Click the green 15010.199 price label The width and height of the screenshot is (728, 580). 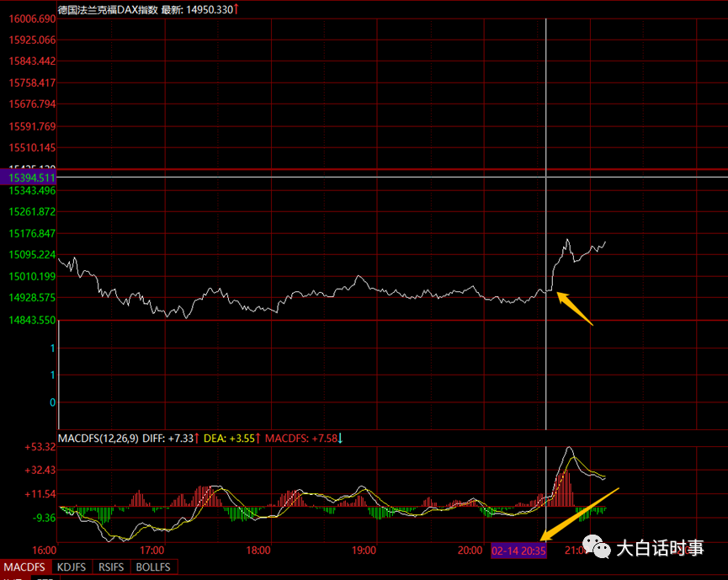click(32, 277)
